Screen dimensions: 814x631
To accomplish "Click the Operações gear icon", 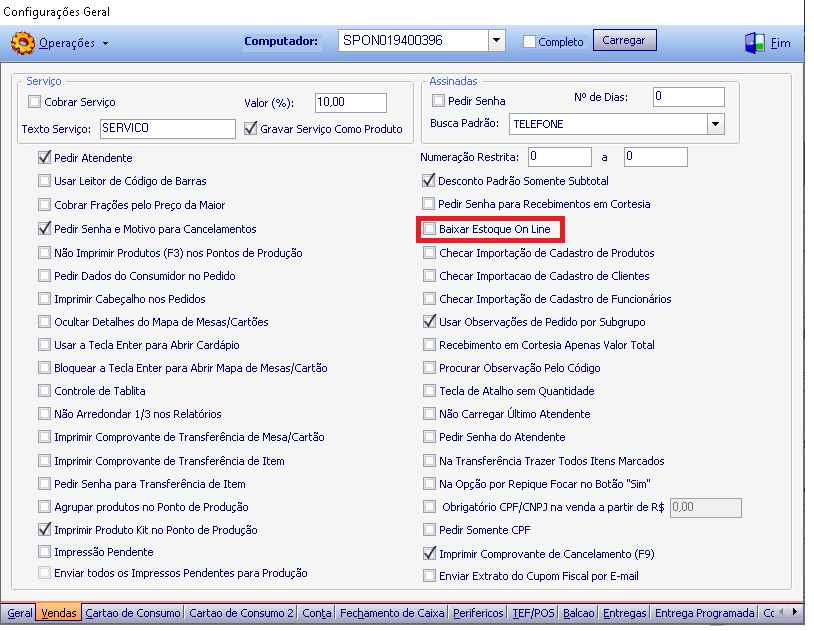I will (22, 43).
